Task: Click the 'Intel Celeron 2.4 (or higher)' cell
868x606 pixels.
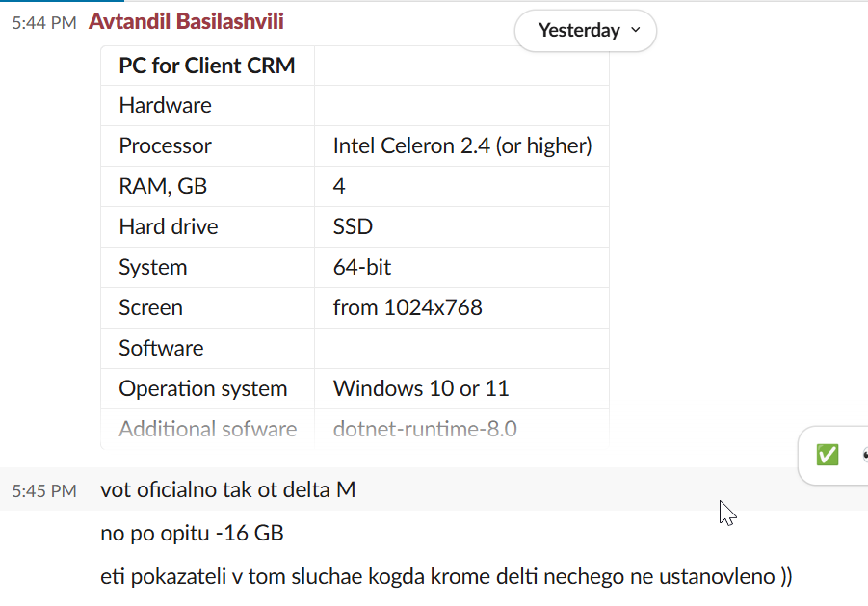Action: pos(462,146)
